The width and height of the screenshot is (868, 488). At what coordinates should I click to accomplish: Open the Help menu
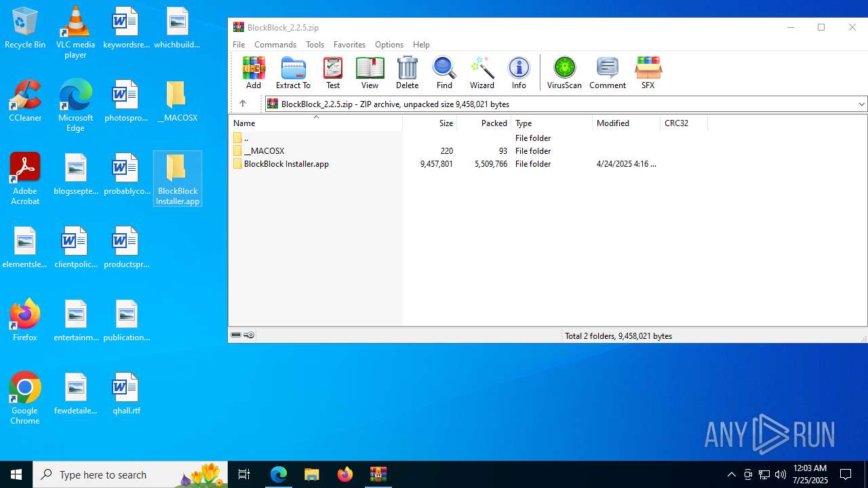[x=421, y=44]
